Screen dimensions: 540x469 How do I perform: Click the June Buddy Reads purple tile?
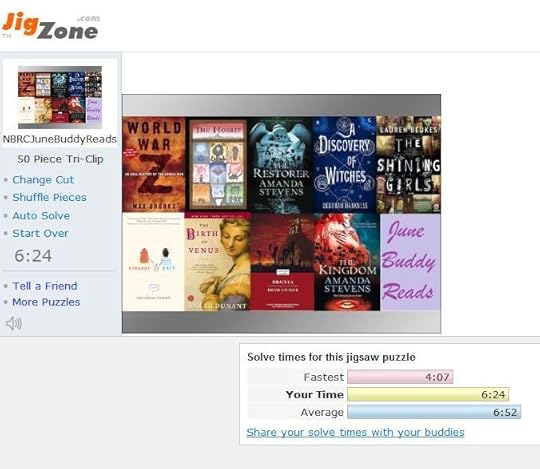(410, 262)
